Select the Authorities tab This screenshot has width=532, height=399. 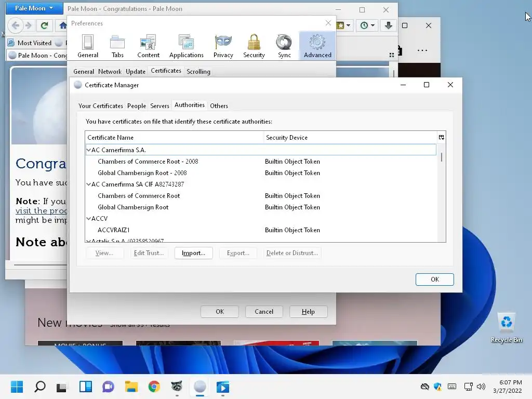coord(189,105)
